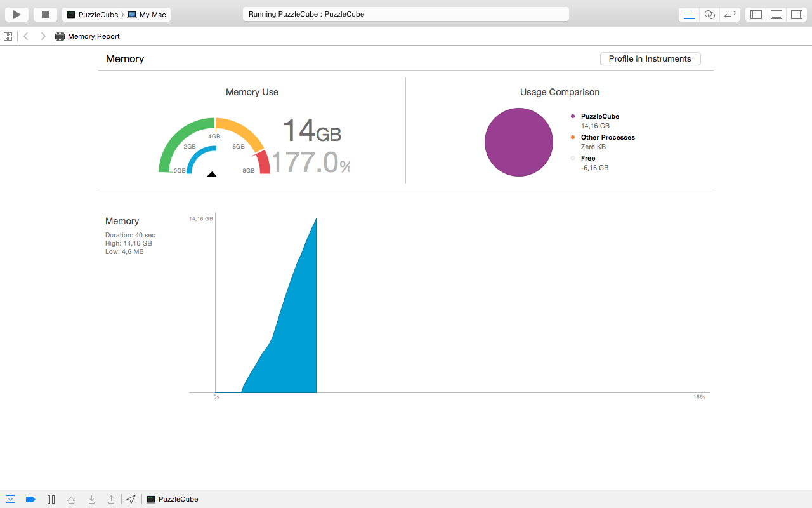The height and width of the screenshot is (508, 812).
Task: Hide the debug area with the disclosure button
Action: pos(10,499)
